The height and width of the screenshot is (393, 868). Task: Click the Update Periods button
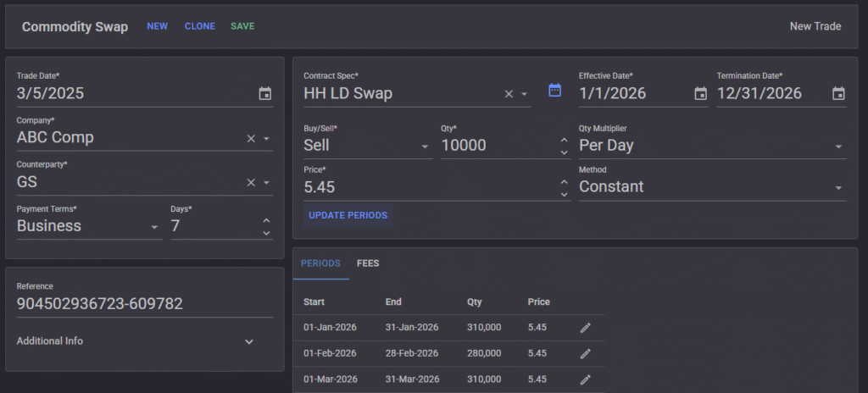[348, 215]
